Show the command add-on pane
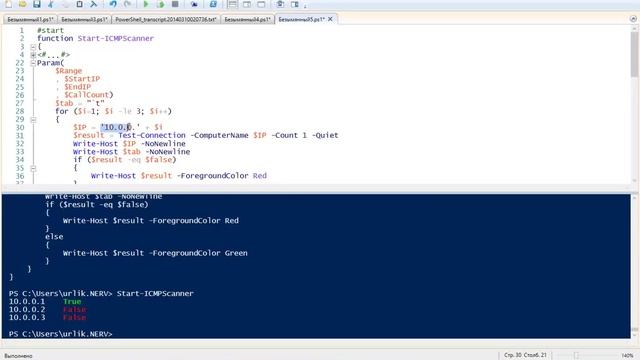The width and height of the screenshot is (640, 360). [295, 4]
